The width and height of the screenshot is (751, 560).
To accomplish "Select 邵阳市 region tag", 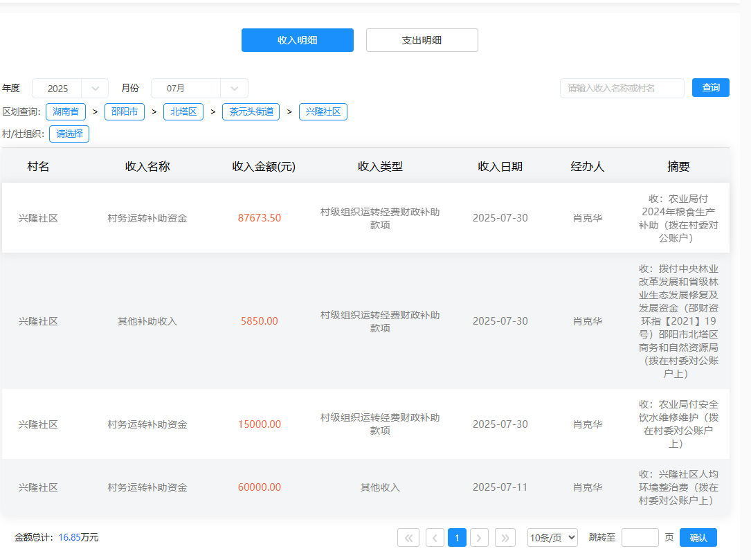I will (x=125, y=111).
